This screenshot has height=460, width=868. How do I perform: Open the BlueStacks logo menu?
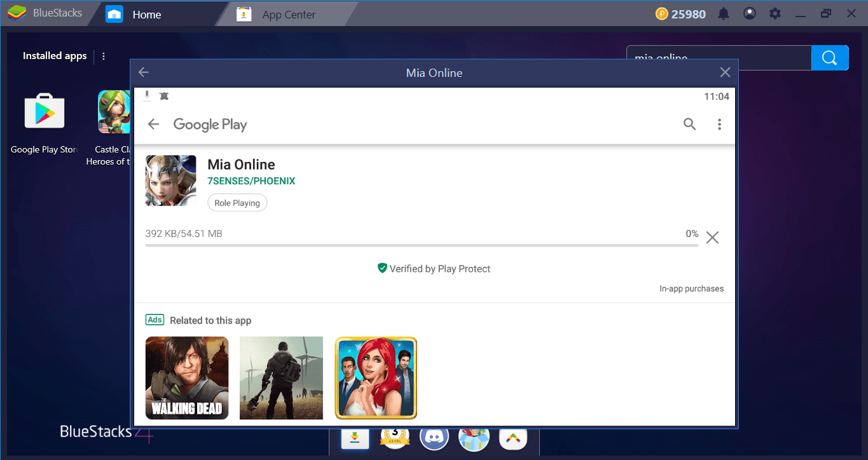coord(17,13)
